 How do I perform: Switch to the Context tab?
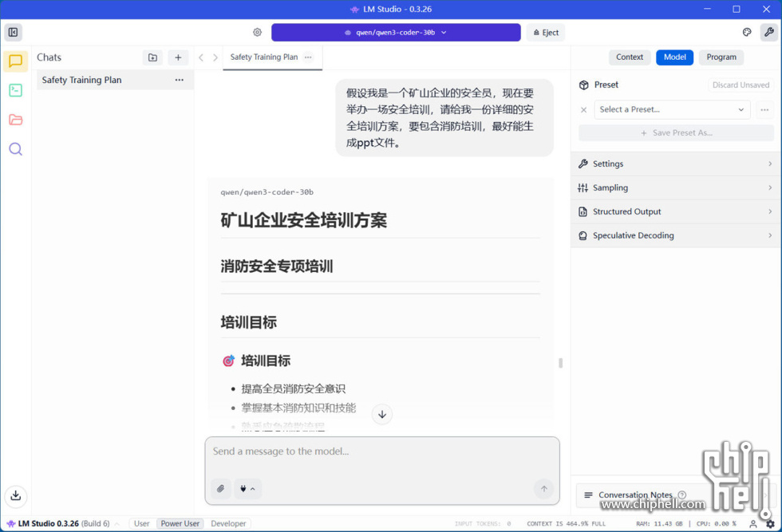pos(630,57)
